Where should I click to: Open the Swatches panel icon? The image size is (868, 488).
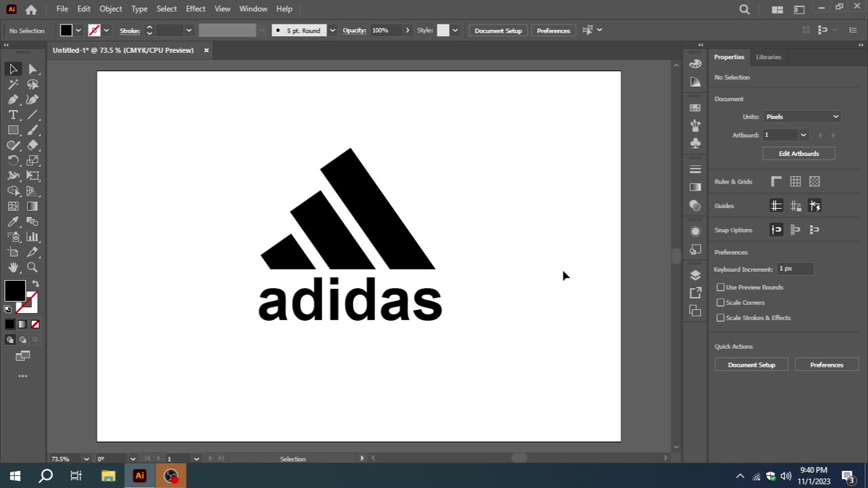point(695,108)
